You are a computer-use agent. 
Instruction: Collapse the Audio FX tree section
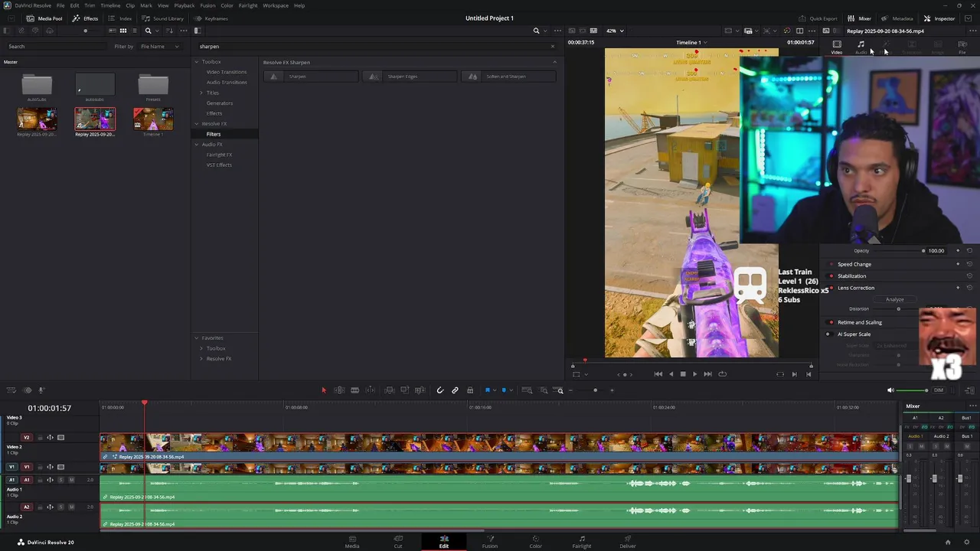coord(196,145)
